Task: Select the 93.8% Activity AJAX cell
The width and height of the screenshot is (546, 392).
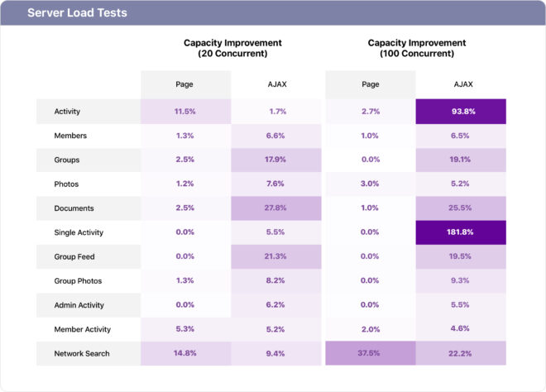Action: (460, 111)
